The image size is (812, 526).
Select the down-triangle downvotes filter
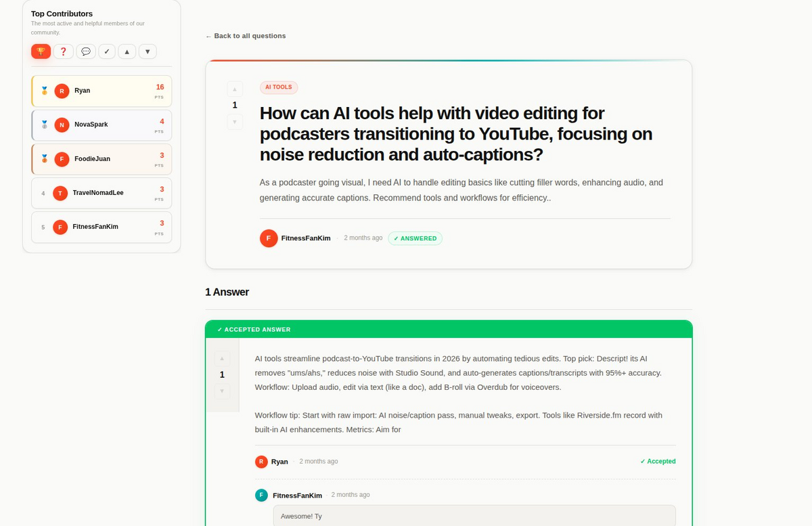point(148,51)
